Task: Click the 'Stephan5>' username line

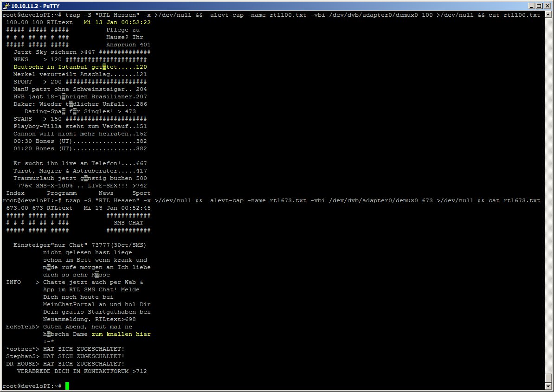Action: tap(65, 356)
